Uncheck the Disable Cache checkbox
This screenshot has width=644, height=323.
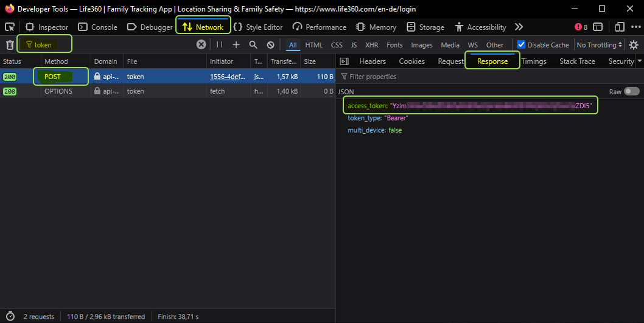521,44
